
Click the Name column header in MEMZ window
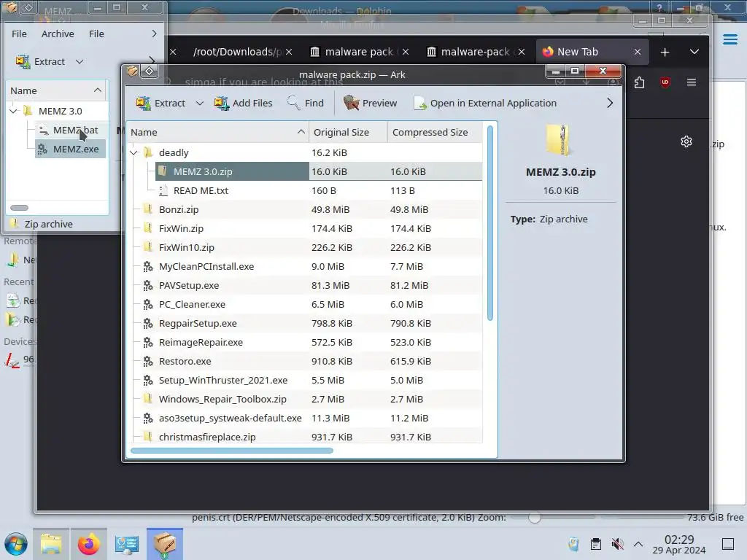tap(57, 90)
